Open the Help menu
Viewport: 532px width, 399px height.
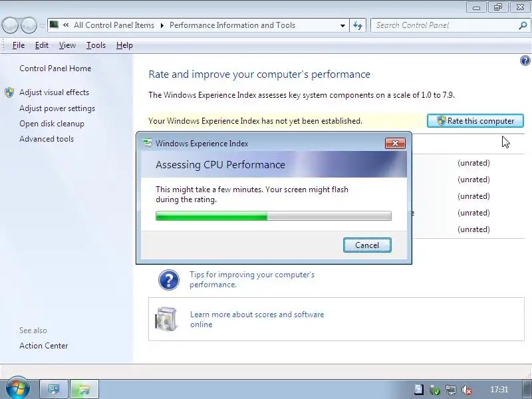coord(124,45)
